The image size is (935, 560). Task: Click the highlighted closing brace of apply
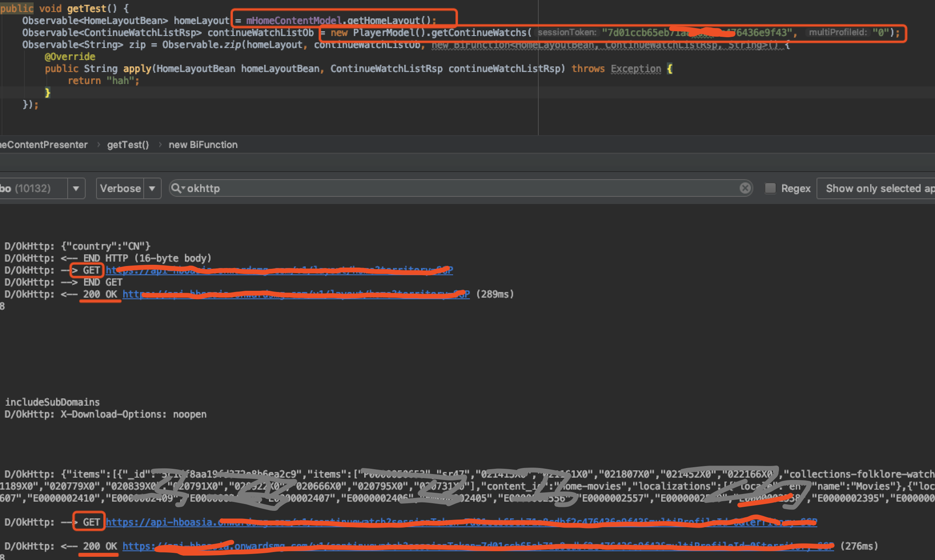48,93
